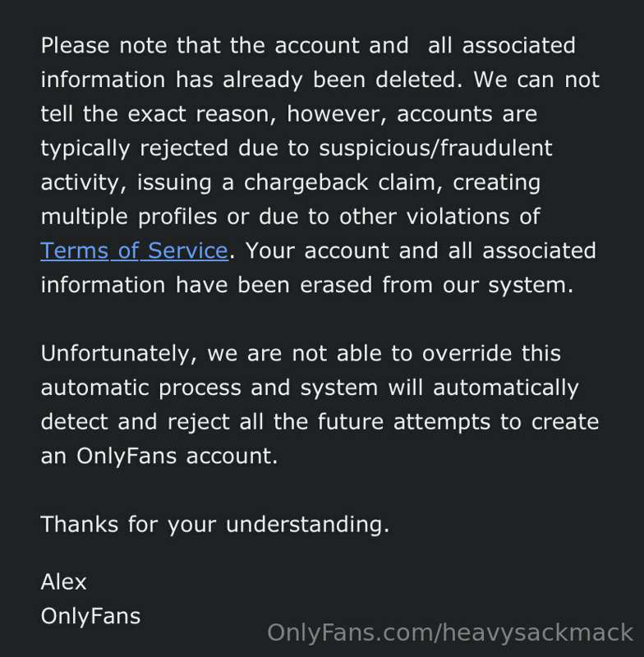Screen dimensions: 644x657
Task: Click 'automatic process' text in second paragraph
Action: pos(141,388)
